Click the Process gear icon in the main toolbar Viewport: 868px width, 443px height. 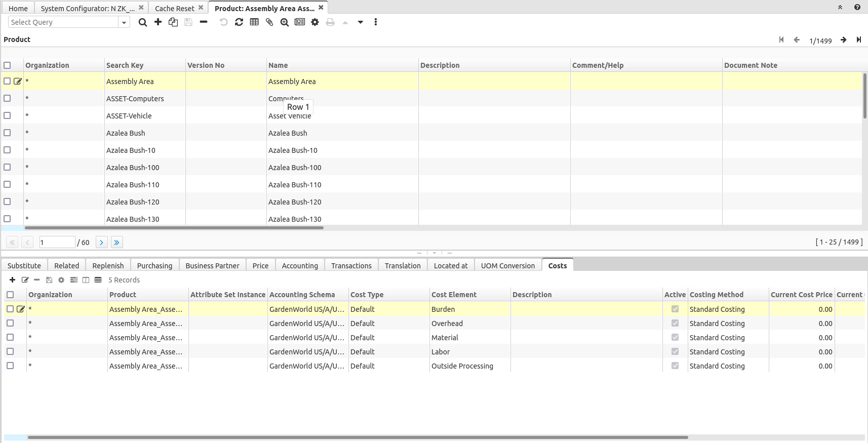point(315,22)
